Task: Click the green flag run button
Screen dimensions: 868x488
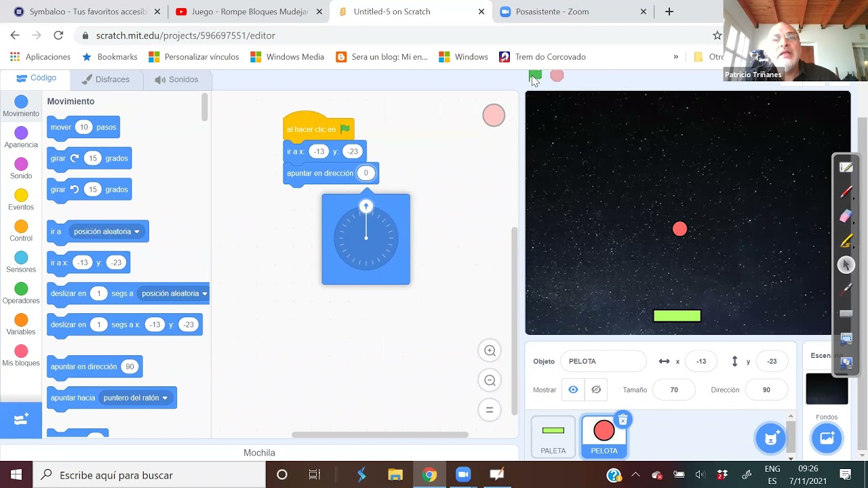Action: tap(536, 75)
